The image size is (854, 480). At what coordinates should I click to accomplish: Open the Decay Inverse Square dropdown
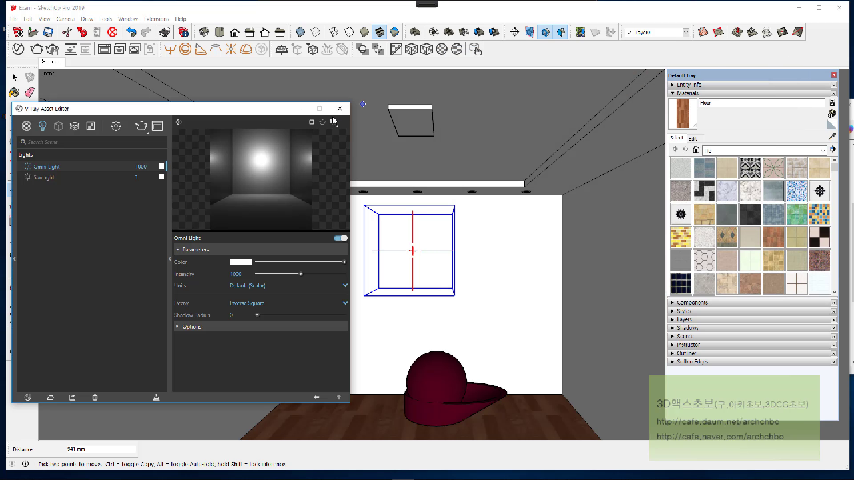click(288, 303)
